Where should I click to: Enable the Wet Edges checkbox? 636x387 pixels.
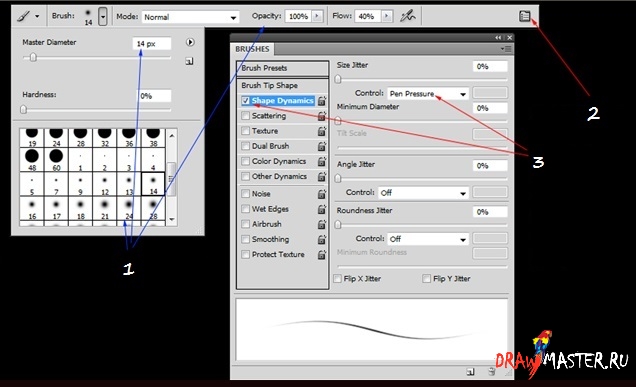pos(245,209)
